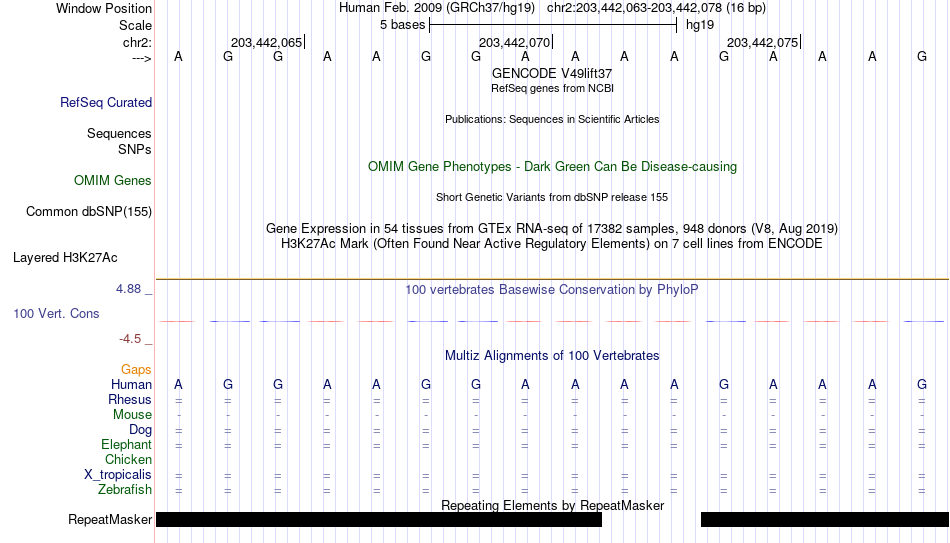Screen dimensions: 950x543
Task: Click the 203,442,065 position marker
Action: [x=268, y=42]
